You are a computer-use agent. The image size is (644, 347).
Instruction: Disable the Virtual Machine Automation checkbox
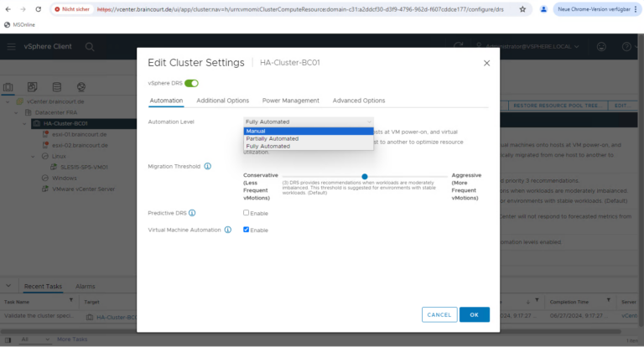click(246, 230)
